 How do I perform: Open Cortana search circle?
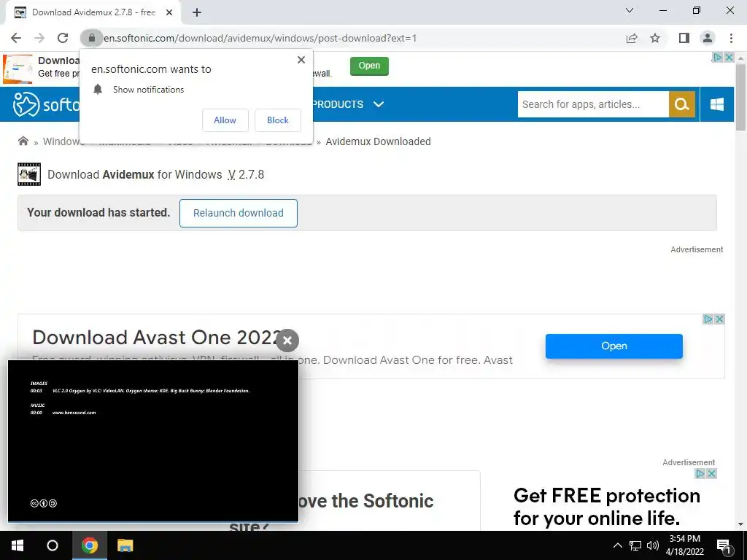pyautogui.click(x=53, y=545)
